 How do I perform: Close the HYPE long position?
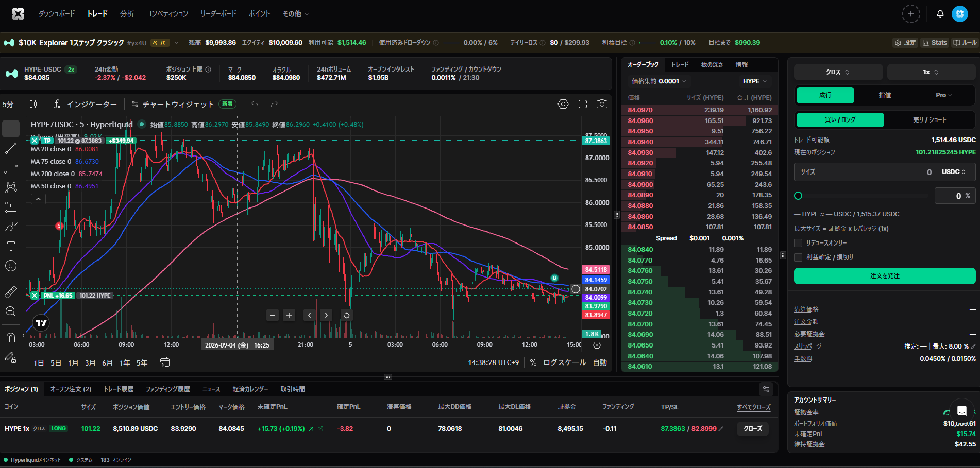(x=753, y=429)
